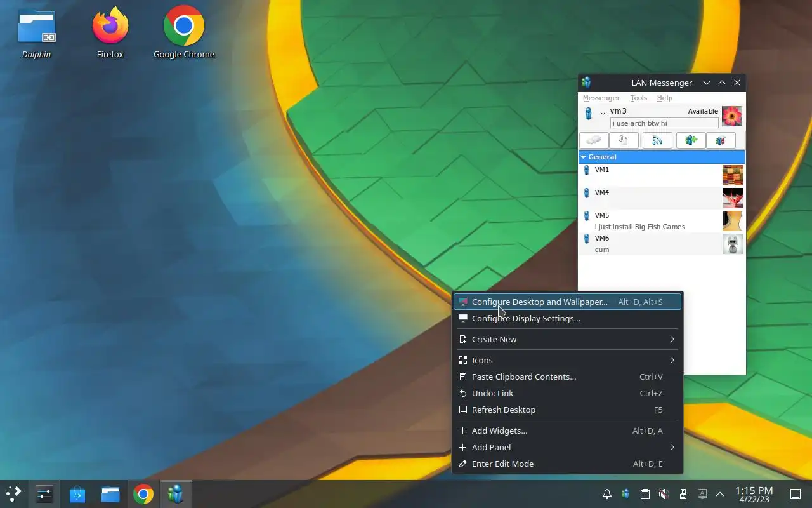Click the muted volume tray icon

(x=664, y=494)
